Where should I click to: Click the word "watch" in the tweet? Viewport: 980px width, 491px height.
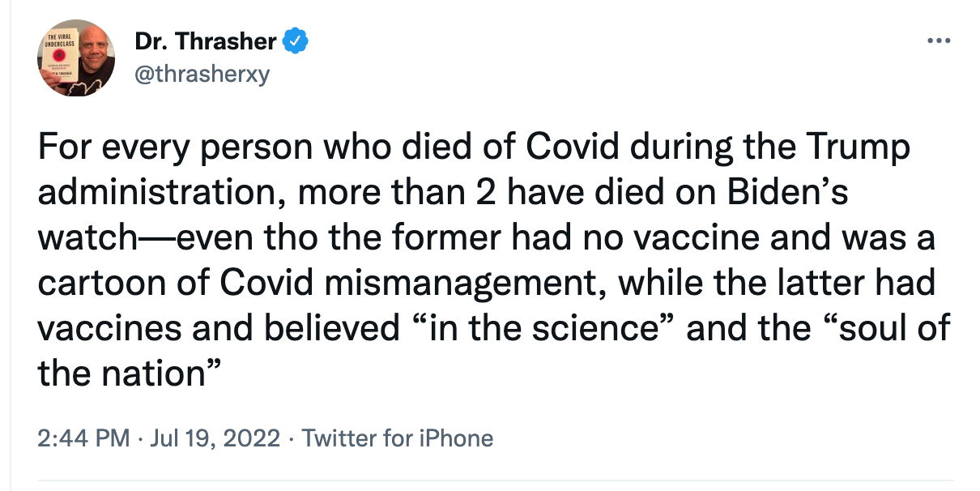click(84, 239)
